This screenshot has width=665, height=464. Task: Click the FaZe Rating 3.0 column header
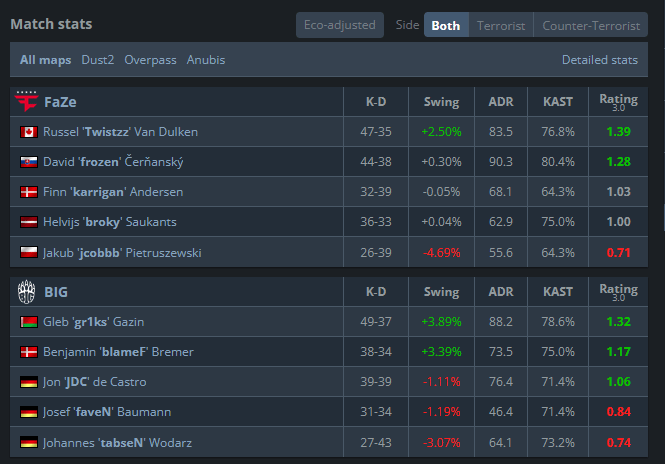[618, 101]
